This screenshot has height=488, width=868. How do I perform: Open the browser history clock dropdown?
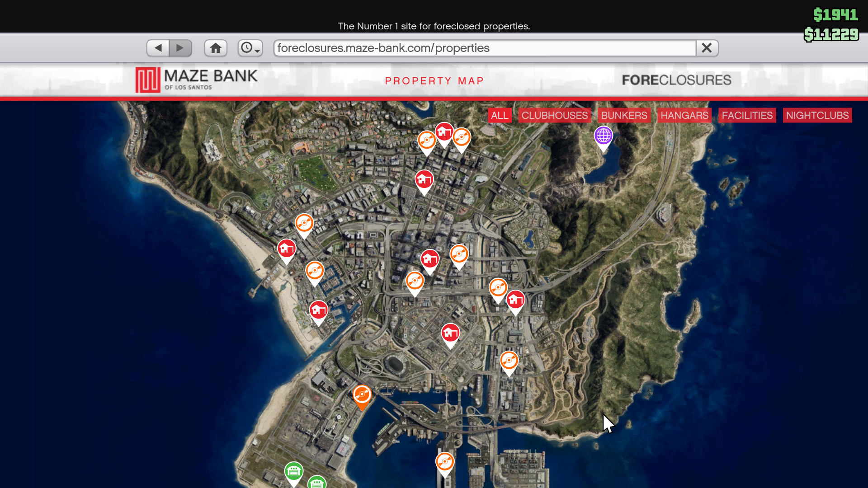click(x=250, y=48)
